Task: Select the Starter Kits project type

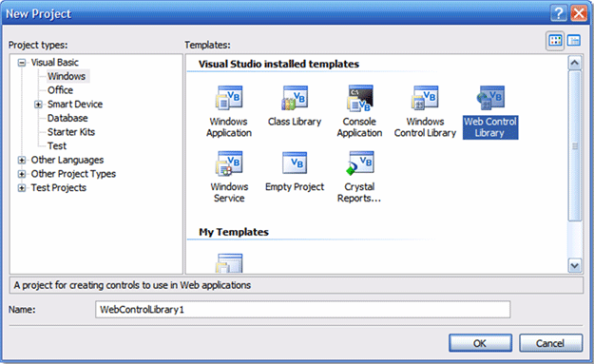Action: click(x=71, y=132)
